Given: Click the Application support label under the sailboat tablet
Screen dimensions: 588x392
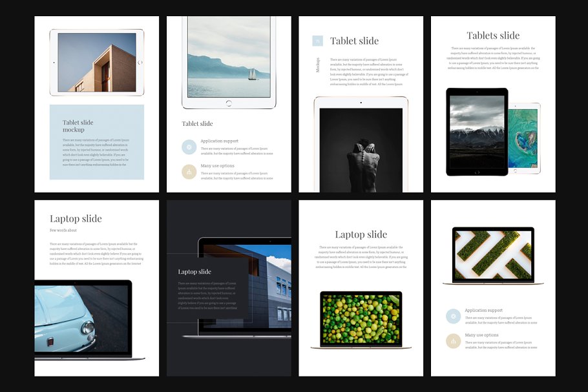Looking at the screenshot, I should point(219,141).
